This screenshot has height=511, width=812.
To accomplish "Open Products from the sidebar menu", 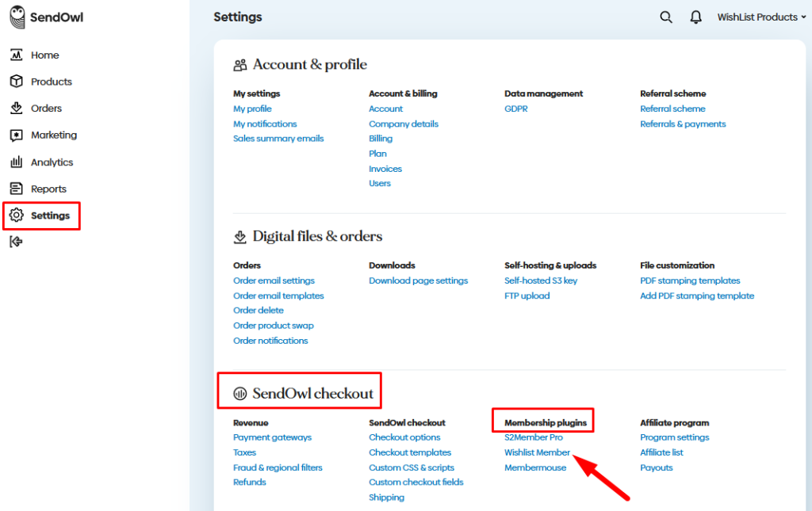I will click(x=52, y=82).
